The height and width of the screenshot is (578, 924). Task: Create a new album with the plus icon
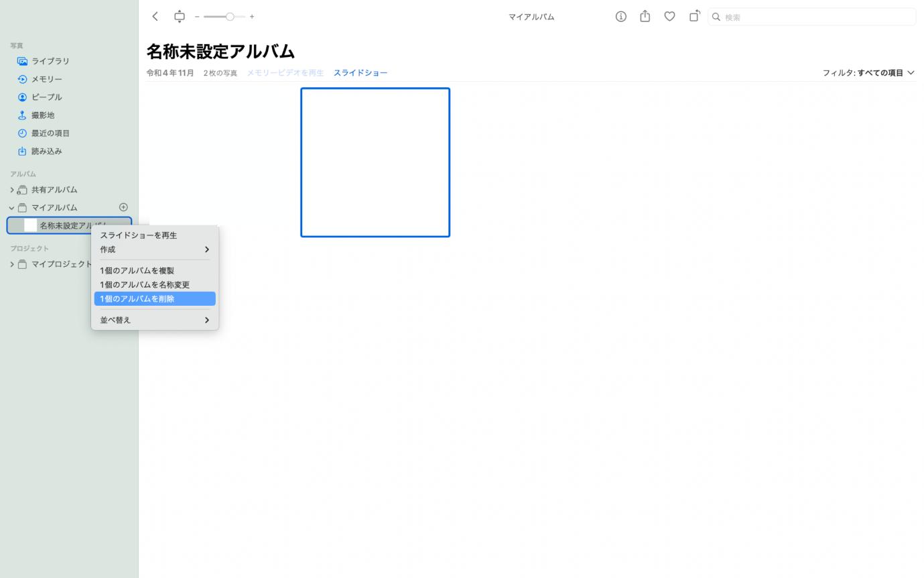[x=123, y=207]
